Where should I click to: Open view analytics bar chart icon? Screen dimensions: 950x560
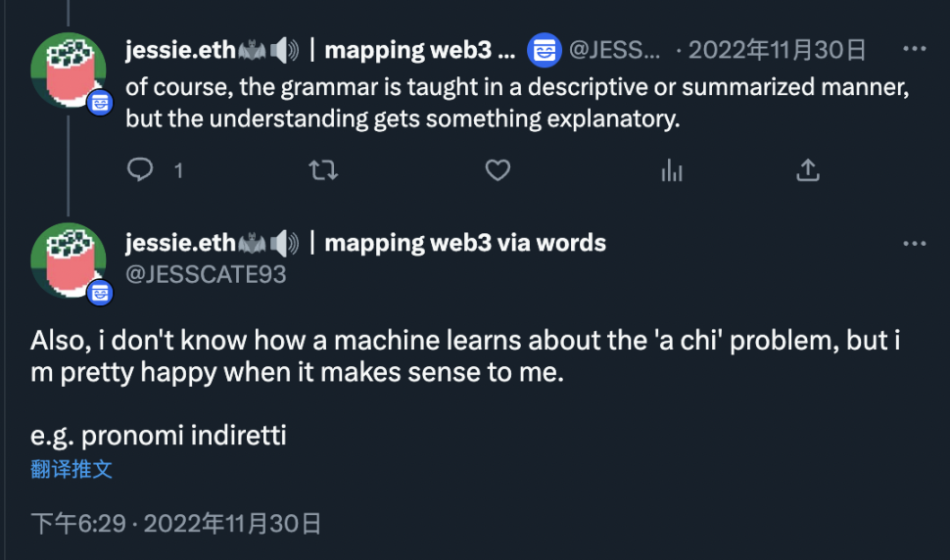pos(672,170)
